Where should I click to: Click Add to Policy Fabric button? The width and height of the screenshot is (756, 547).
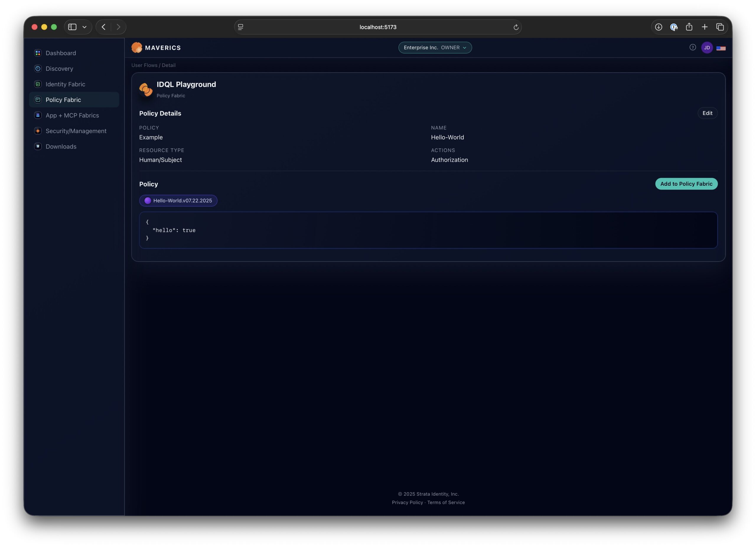[686, 184]
